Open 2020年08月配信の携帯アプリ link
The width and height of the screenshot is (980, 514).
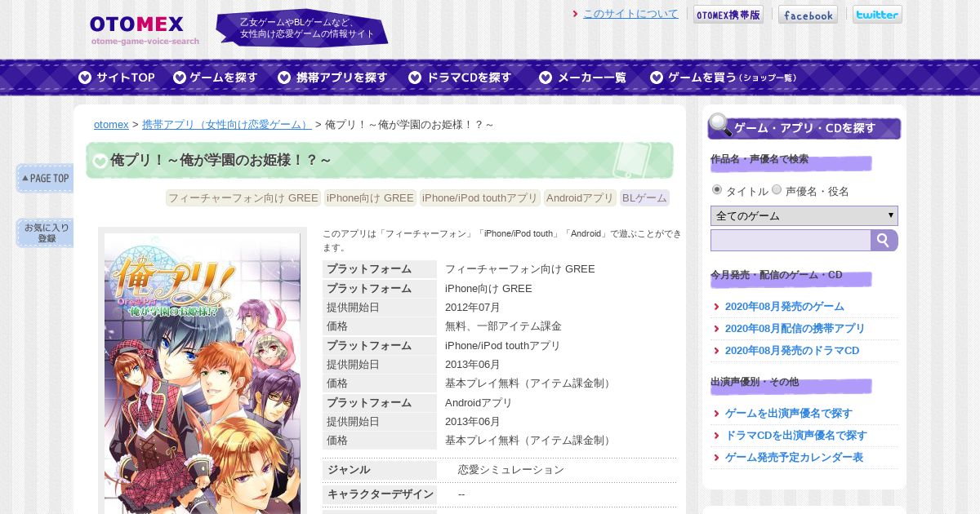(795, 329)
